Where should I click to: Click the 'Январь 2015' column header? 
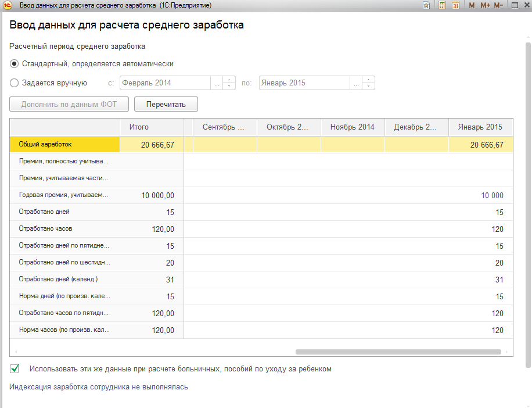coord(480,127)
